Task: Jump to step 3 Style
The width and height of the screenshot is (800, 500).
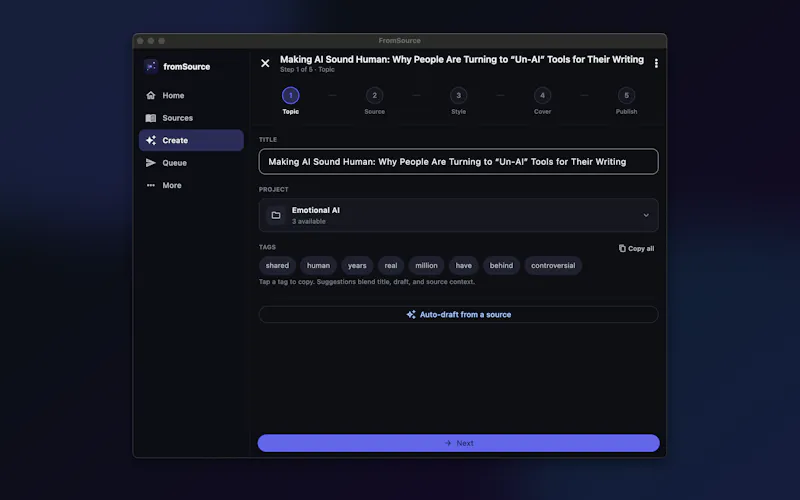Action: coord(458,101)
